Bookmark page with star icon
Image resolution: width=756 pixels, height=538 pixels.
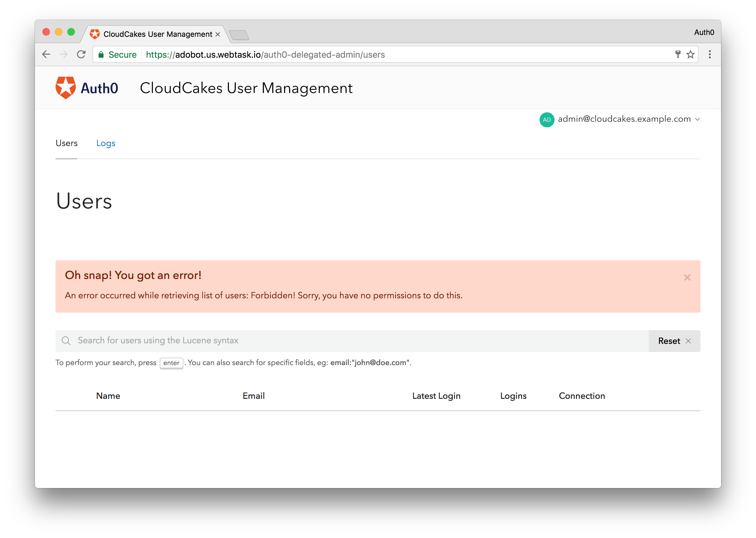point(690,54)
